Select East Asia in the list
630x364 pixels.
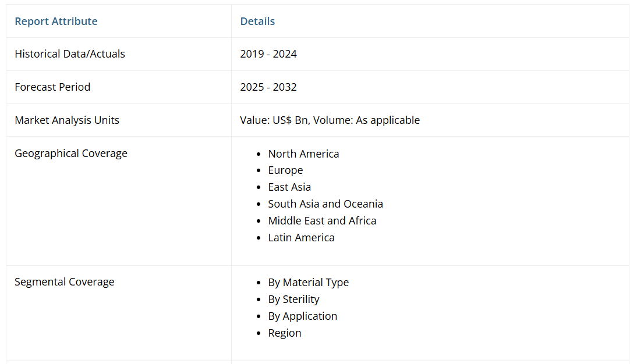(289, 187)
